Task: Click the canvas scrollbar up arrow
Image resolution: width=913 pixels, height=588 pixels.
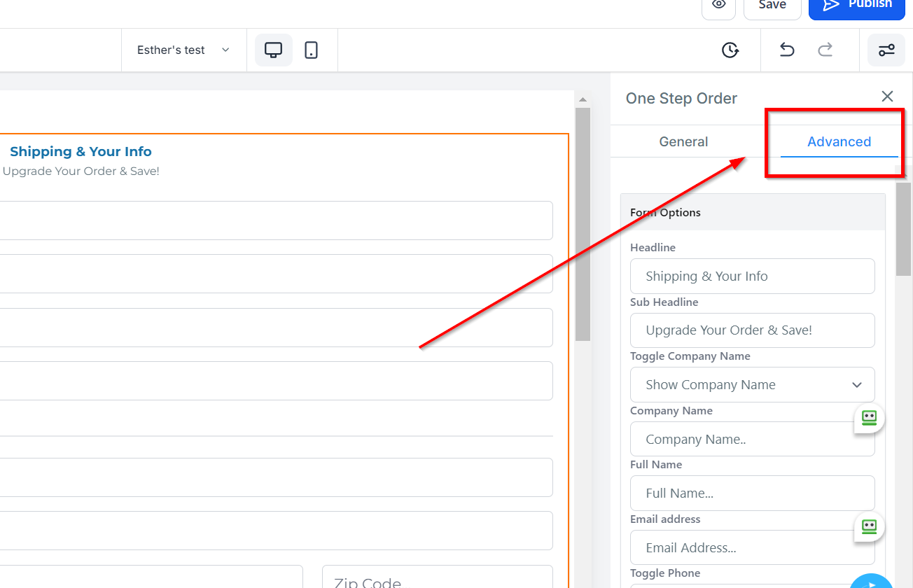Action: [583, 99]
